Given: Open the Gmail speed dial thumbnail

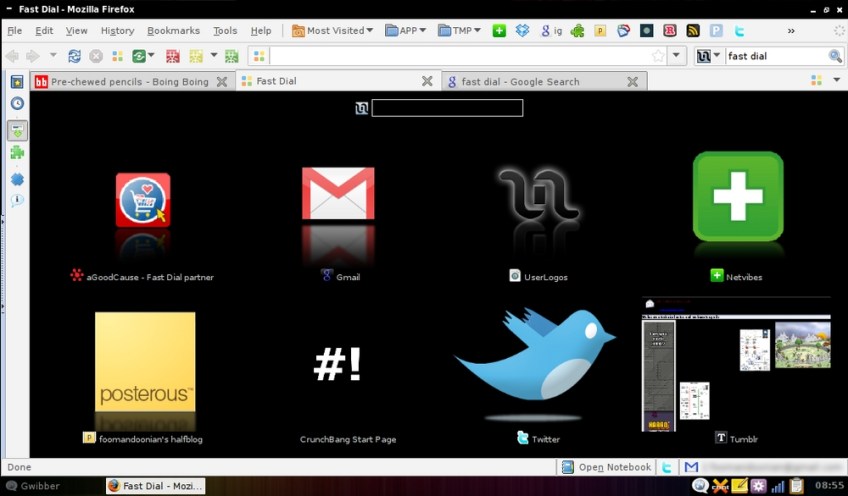Looking at the screenshot, I should (x=338, y=194).
